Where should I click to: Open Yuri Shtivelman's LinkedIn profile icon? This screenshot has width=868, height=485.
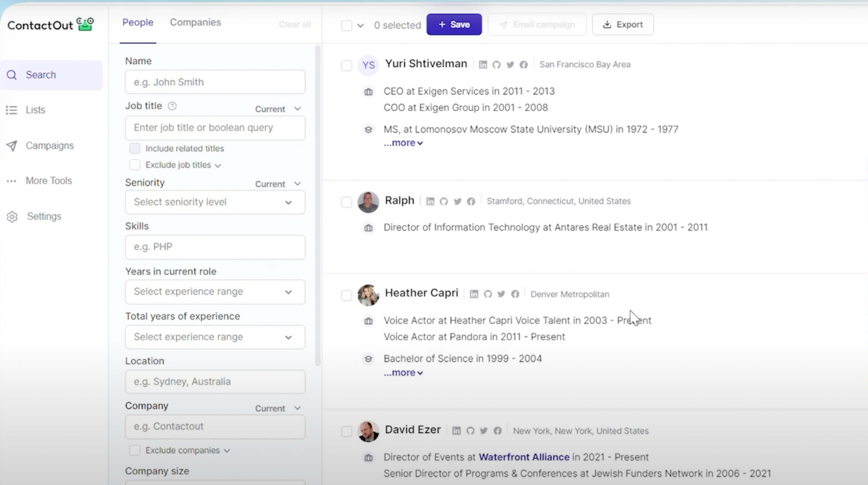pyautogui.click(x=482, y=65)
